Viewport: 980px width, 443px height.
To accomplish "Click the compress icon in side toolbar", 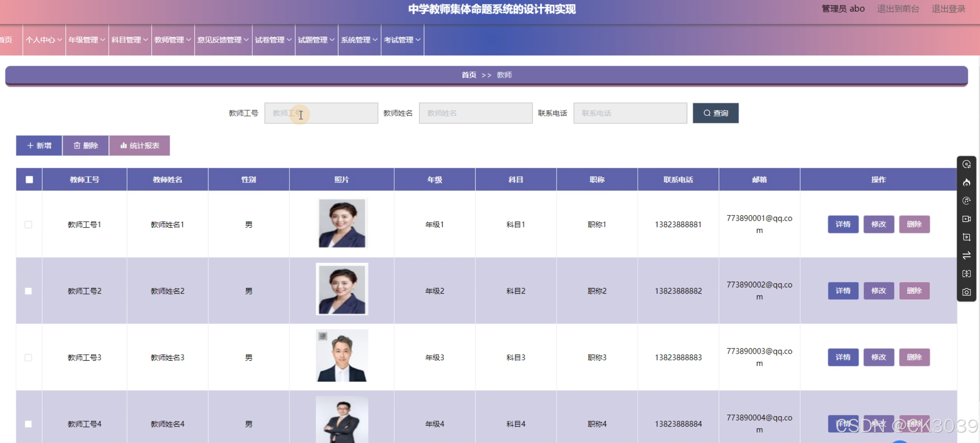I will pos(966,274).
